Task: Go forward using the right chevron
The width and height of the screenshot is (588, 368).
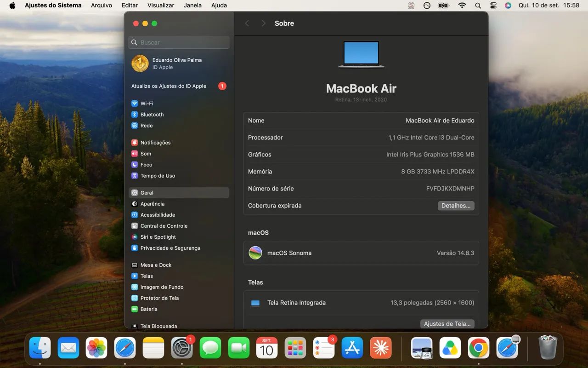Action: pyautogui.click(x=263, y=23)
